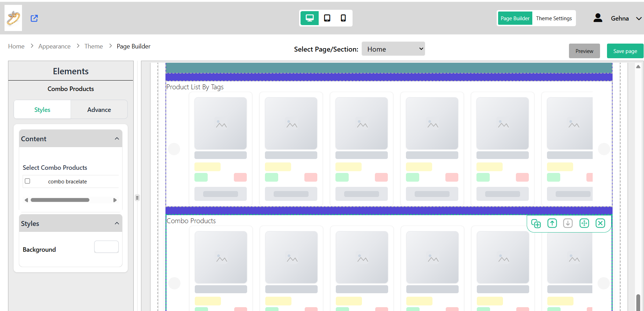Click the Gehna account name
644x311 pixels.
620,18
